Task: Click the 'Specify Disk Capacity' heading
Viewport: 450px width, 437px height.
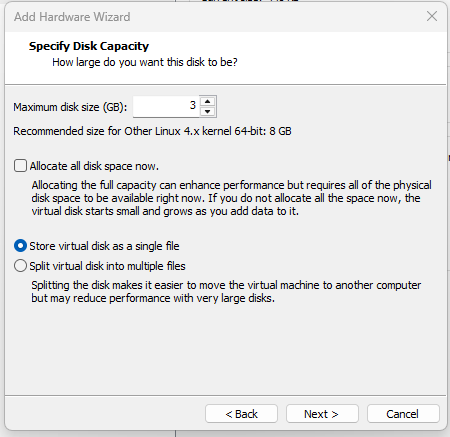Action: 89,46
